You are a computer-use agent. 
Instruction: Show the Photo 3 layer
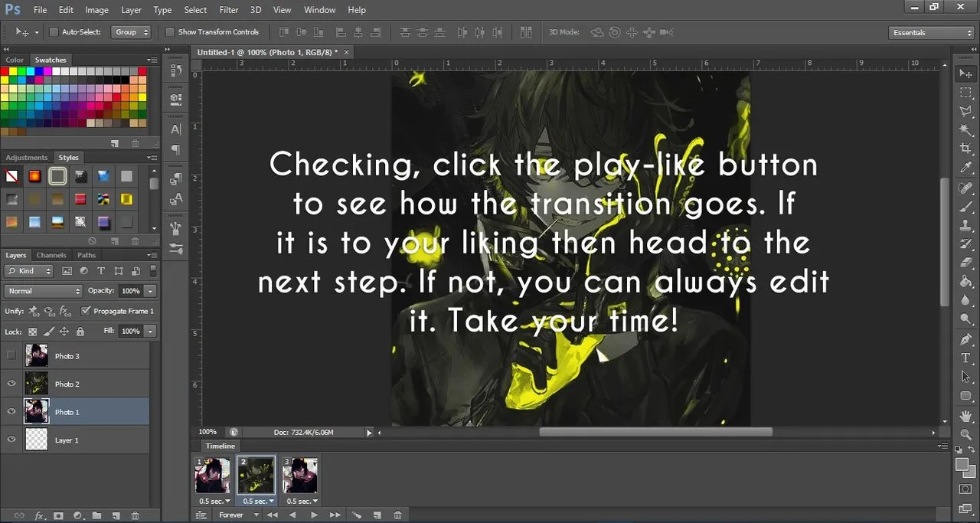(x=11, y=356)
